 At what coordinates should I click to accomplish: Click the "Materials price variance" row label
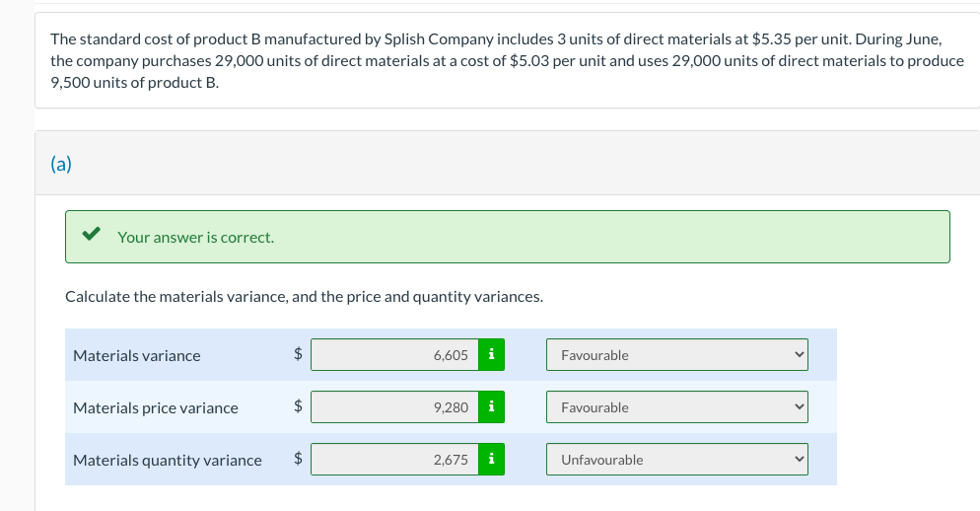[155, 408]
